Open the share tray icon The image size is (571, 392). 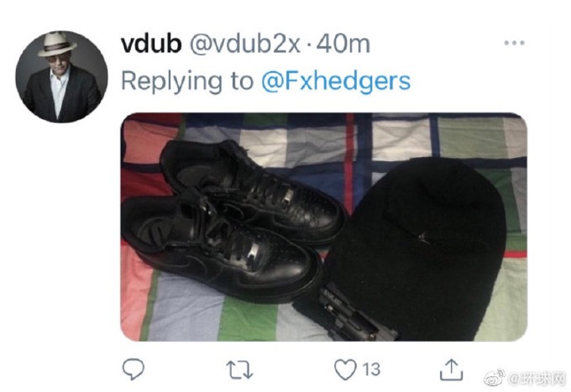(x=451, y=369)
